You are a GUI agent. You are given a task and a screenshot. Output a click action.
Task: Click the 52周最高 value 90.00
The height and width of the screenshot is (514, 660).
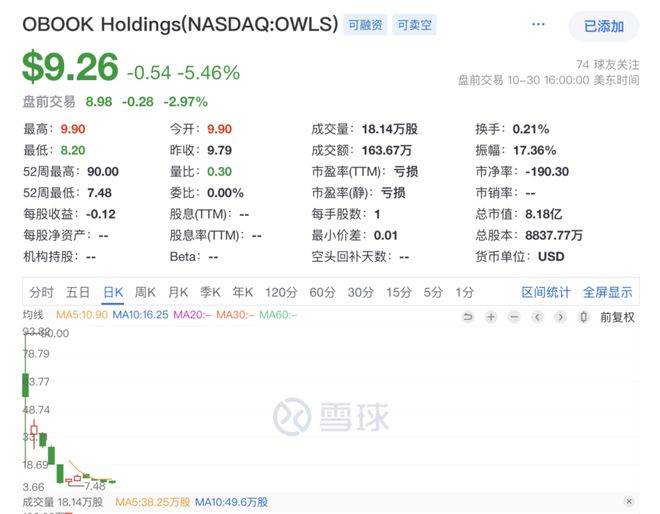coord(103,172)
